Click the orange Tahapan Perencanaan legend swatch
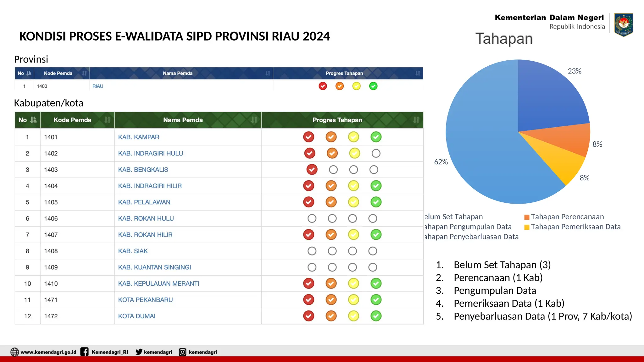This screenshot has width=644, height=362. [527, 217]
